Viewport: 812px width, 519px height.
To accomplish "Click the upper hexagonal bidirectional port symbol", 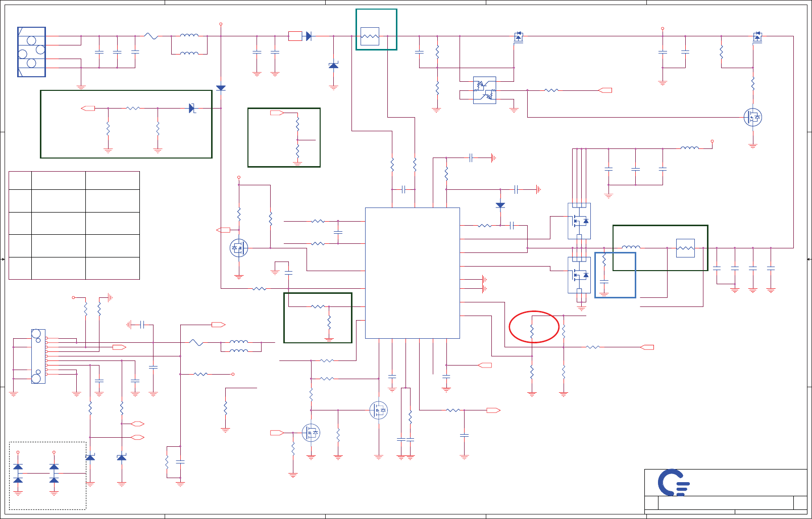I will click(x=137, y=424).
